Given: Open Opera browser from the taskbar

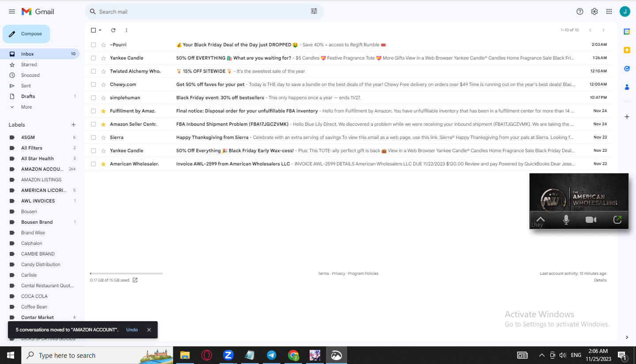Looking at the screenshot, I should click(x=206, y=355).
